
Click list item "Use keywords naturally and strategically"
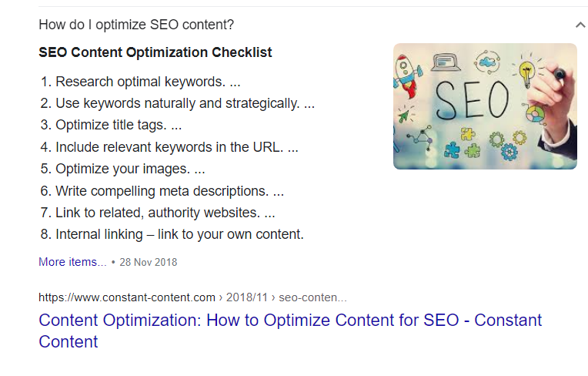click(x=177, y=103)
